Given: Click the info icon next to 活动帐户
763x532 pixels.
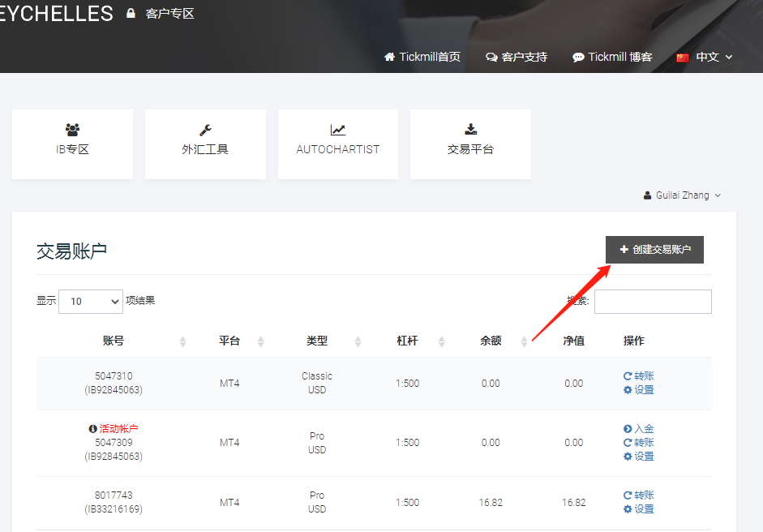Looking at the screenshot, I should click(x=92, y=429).
